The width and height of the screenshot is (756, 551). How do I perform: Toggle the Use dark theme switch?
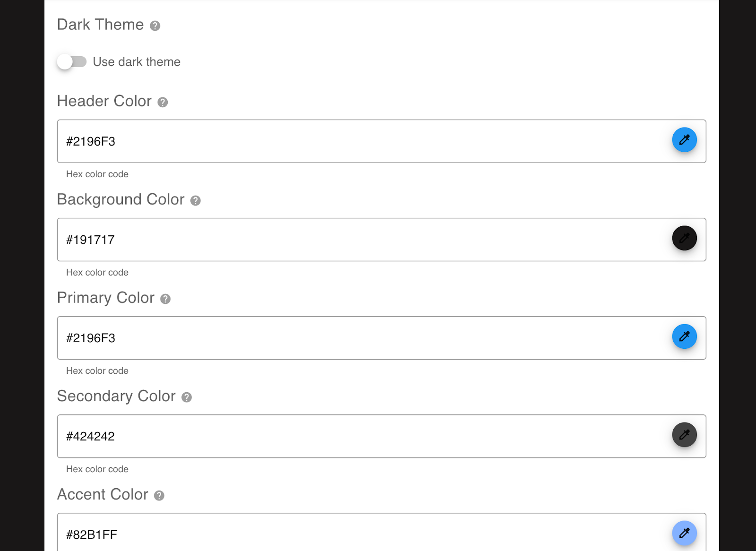click(x=72, y=62)
